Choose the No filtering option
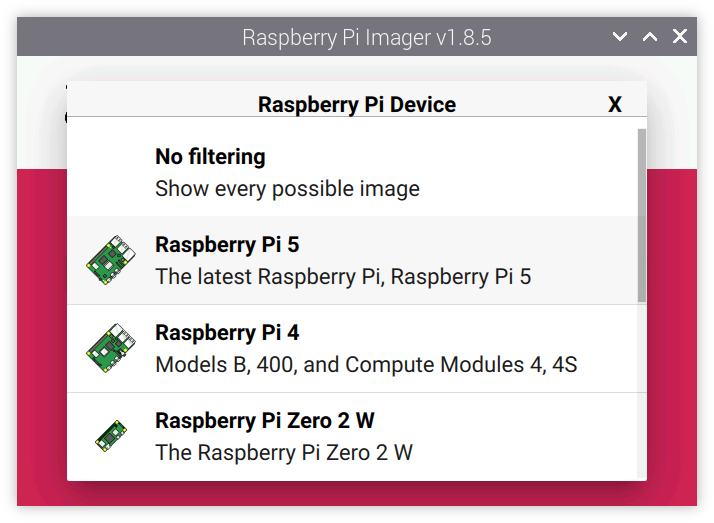 [352, 172]
